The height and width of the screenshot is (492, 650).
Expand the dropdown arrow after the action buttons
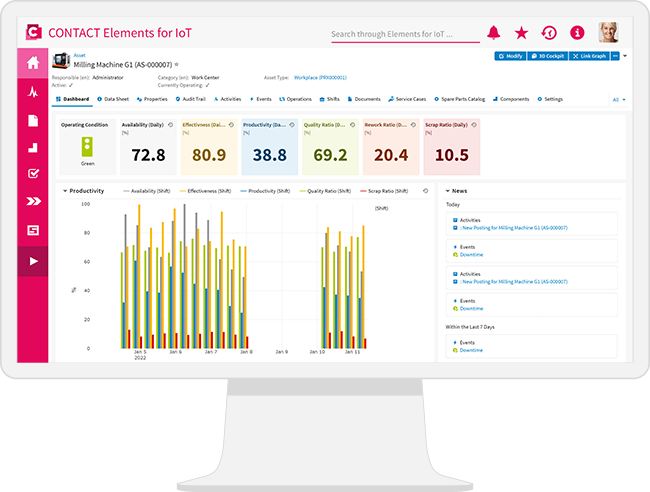tap(625, 56)
